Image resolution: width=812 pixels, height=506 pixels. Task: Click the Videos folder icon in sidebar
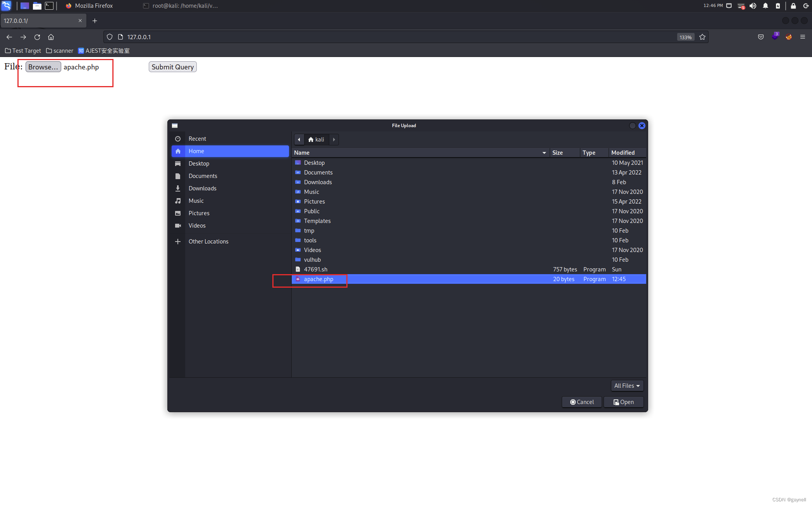(178, 226)
